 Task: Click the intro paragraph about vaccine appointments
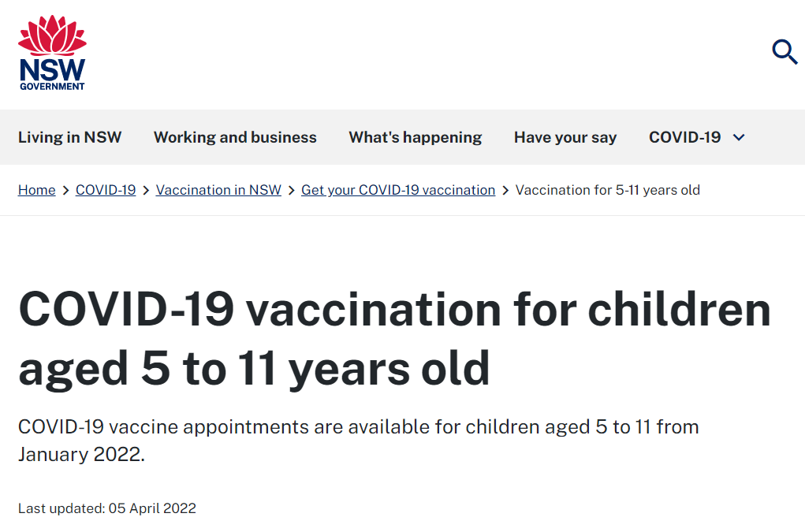359,441
